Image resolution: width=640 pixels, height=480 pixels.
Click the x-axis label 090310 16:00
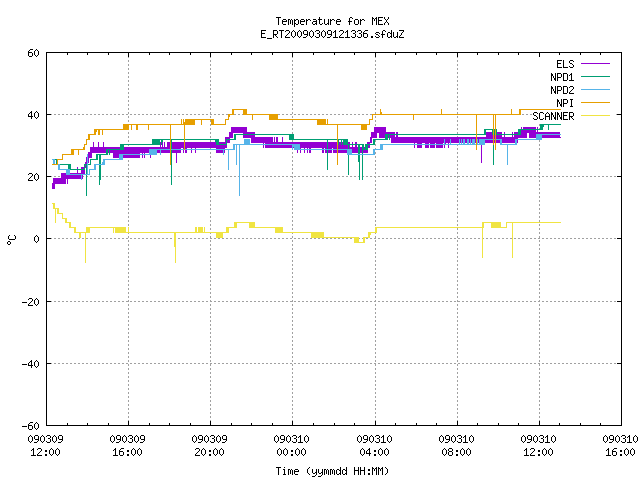click(x=620, y=446)
